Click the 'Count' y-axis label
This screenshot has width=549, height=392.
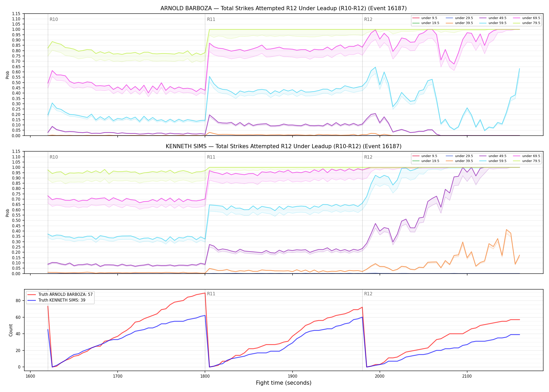pos(11,330)
